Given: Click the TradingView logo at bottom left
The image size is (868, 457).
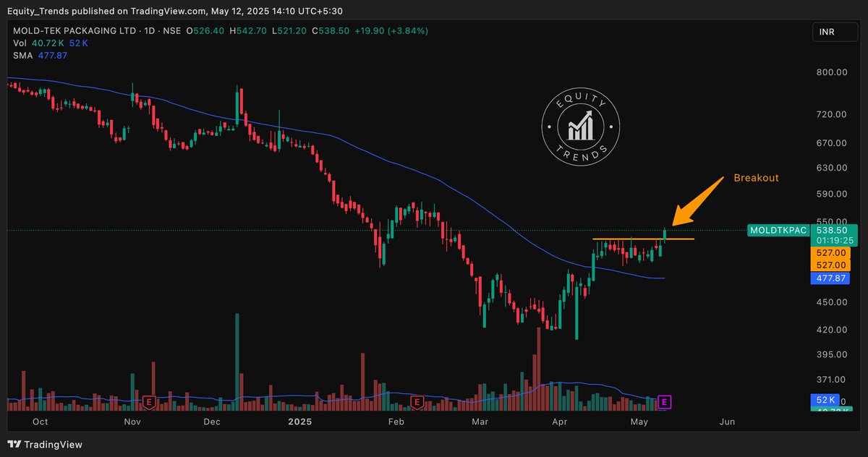Looking at the screenshot, I should click(x=45, y=444).
